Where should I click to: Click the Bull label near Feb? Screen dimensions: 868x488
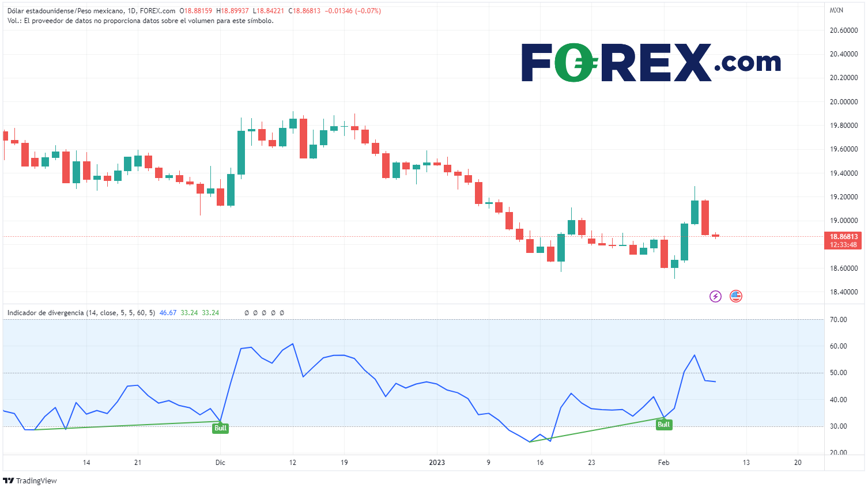(664, 425)
